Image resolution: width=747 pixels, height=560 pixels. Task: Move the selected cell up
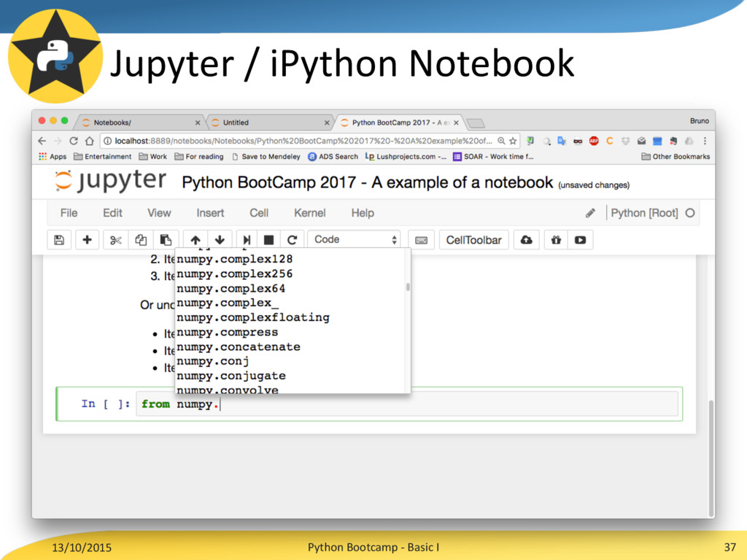tap(196, 240)
